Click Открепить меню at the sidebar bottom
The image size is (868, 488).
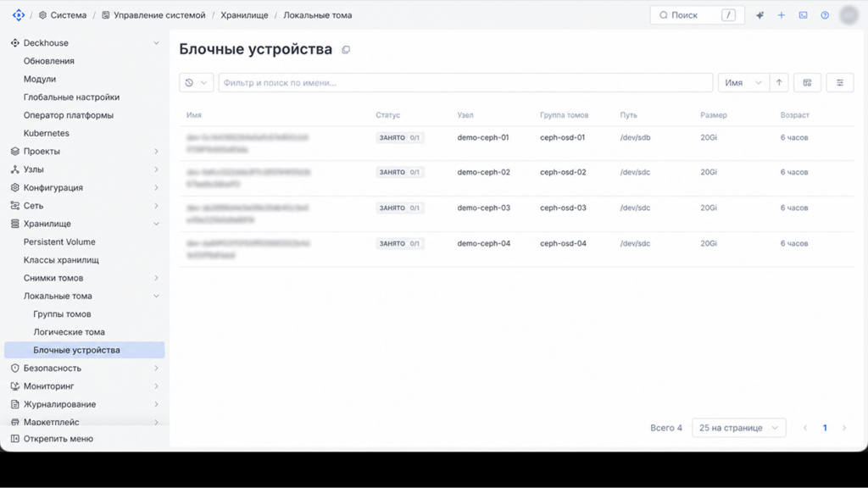58,439
